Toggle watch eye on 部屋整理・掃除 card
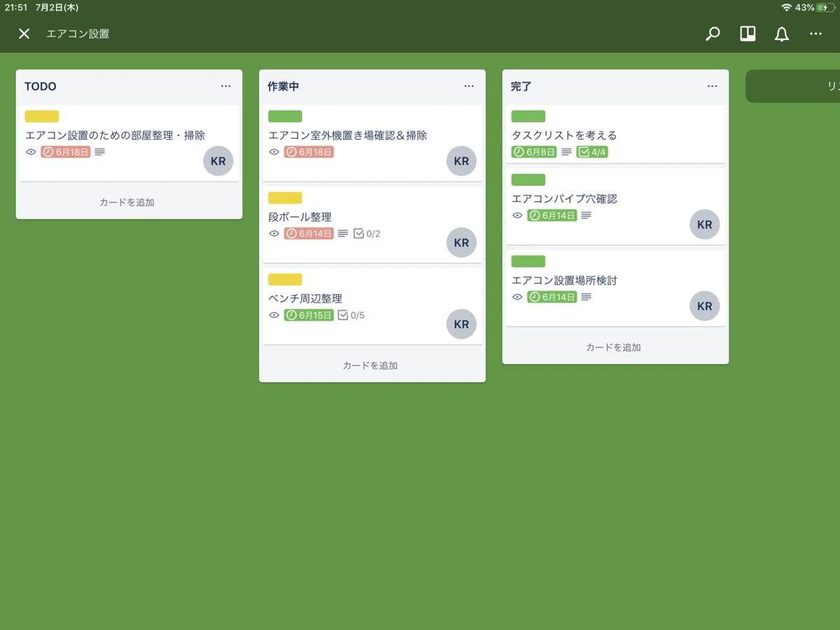Image resolution: width=840 pixels, height=630 pixels. (x=31, y=152)
